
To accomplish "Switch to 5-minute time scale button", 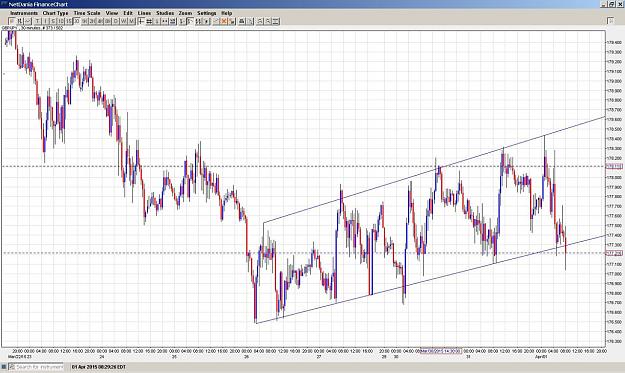I will point(53,21).
